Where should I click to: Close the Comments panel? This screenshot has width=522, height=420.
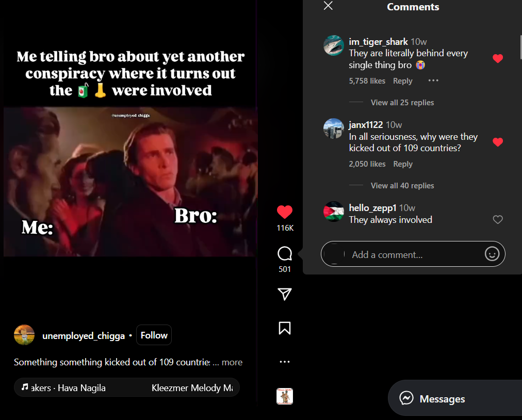(328, 6)
